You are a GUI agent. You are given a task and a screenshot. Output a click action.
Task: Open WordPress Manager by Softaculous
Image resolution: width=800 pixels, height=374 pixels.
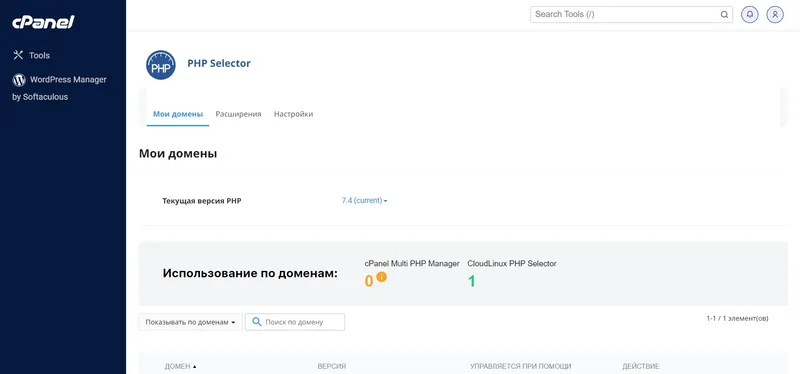59,88
